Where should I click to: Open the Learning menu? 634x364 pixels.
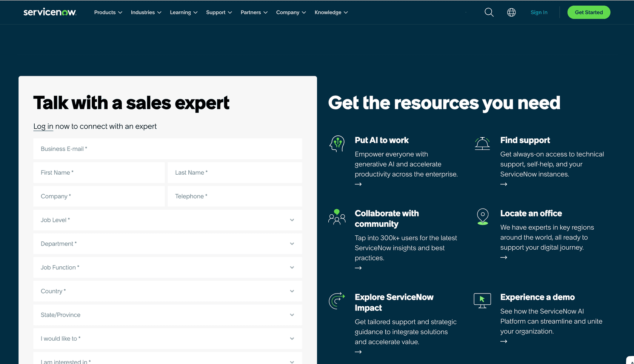click(184, 12)
